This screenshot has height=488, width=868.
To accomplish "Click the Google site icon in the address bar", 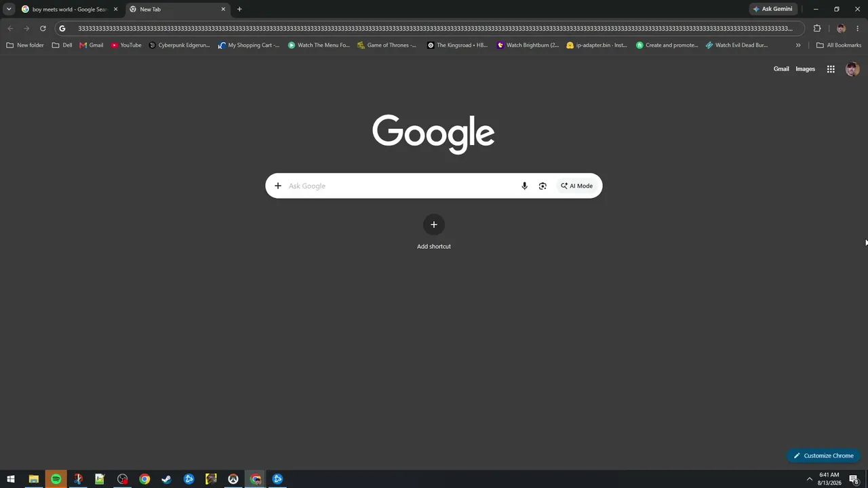I will (62, 28).
